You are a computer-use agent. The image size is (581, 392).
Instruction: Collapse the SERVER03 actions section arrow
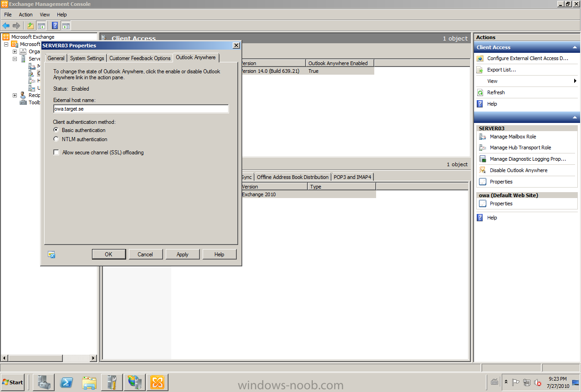click(575, 117)
